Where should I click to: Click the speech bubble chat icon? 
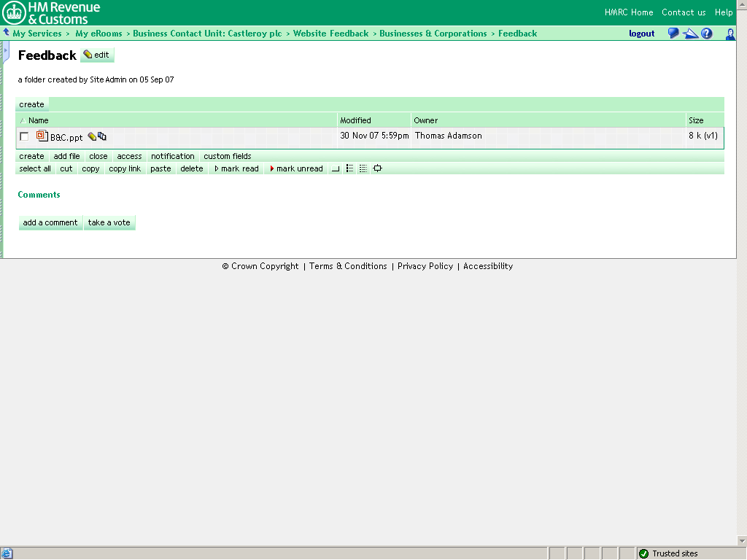click(673, 34)
